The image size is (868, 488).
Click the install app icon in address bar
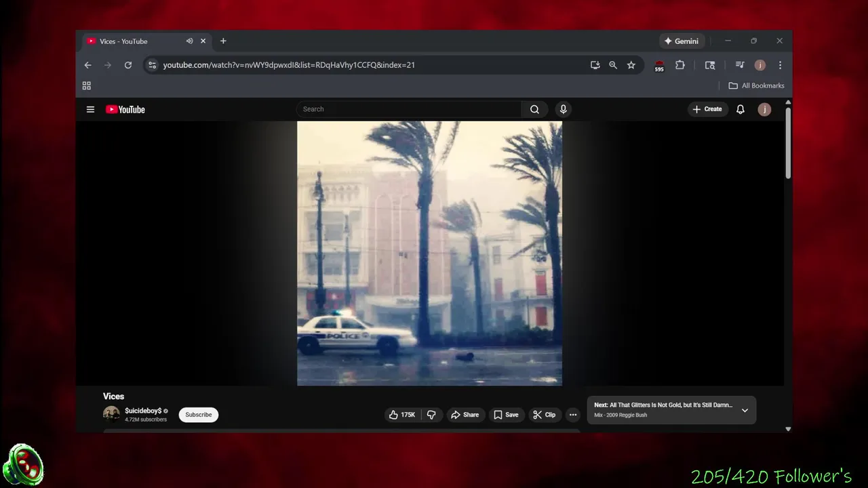click(595, 65)
